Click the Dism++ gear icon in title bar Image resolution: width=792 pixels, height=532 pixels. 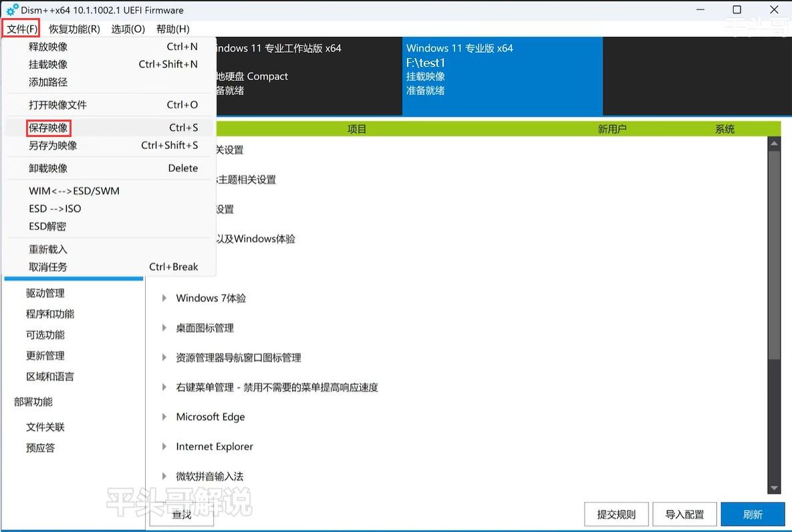point(12,10)
